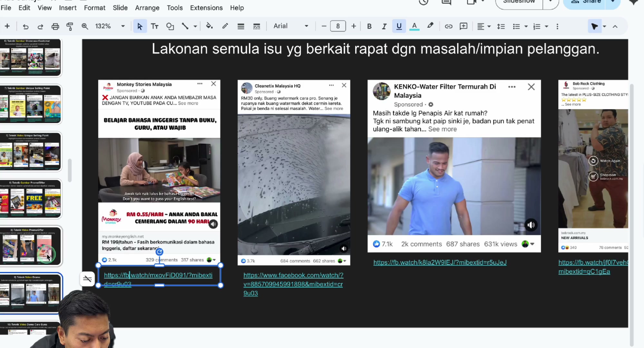Open the Bob Rock fb.watch link

[x=593, y=267]
